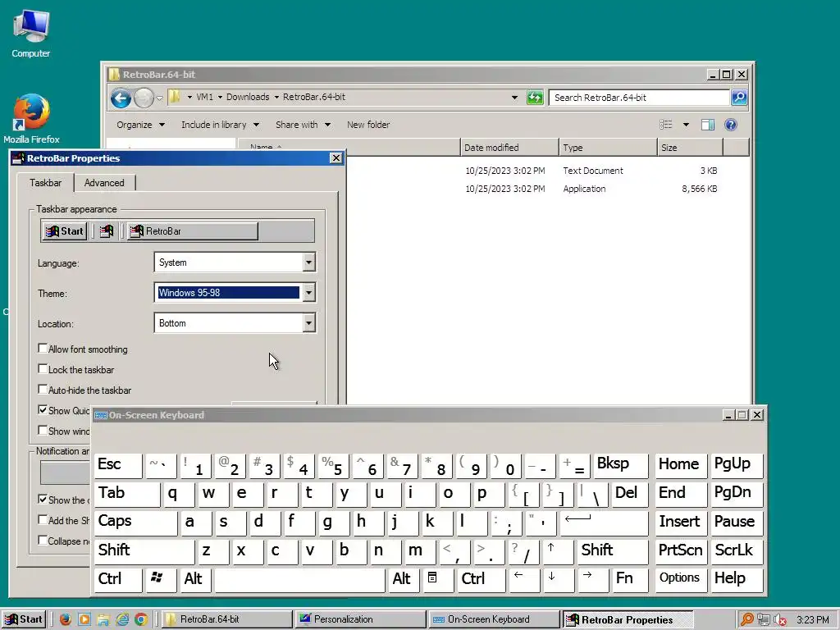Launch Firefox from the Quick Launch bar
The image size is (840, 630).
pos(66,619)
